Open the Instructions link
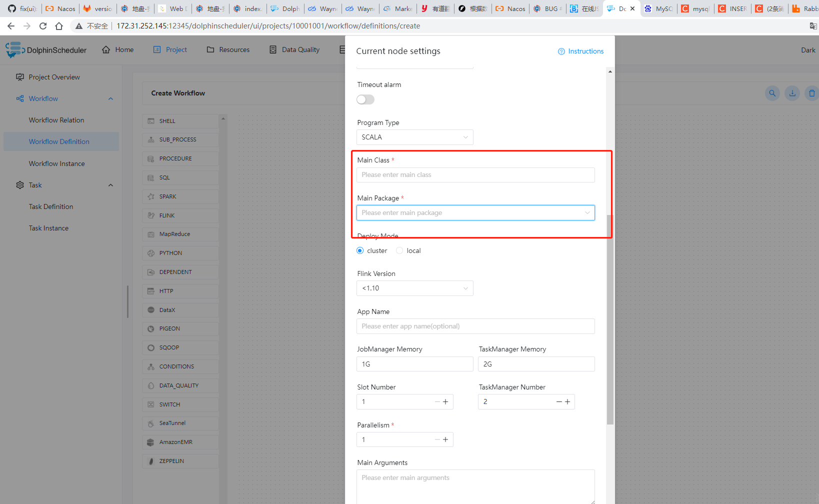 click(580, 51)
